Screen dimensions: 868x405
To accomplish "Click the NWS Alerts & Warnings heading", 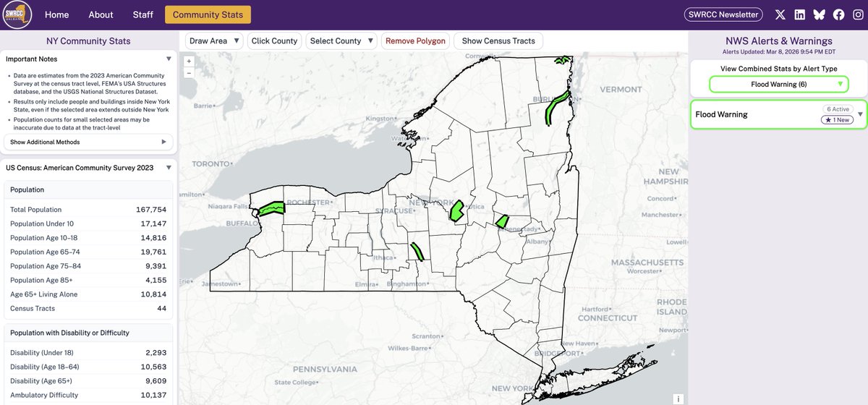I will 778,41.
